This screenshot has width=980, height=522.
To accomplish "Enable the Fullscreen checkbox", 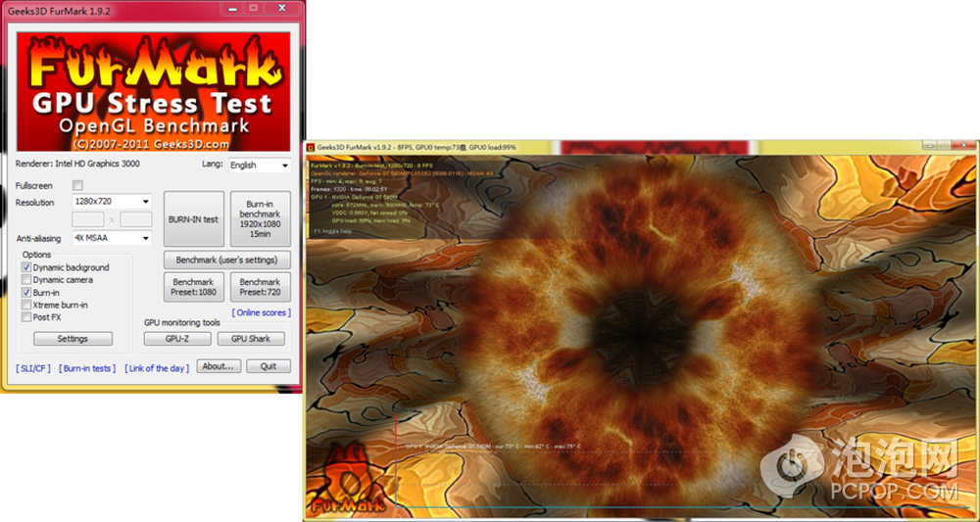I will click(77, 185).
